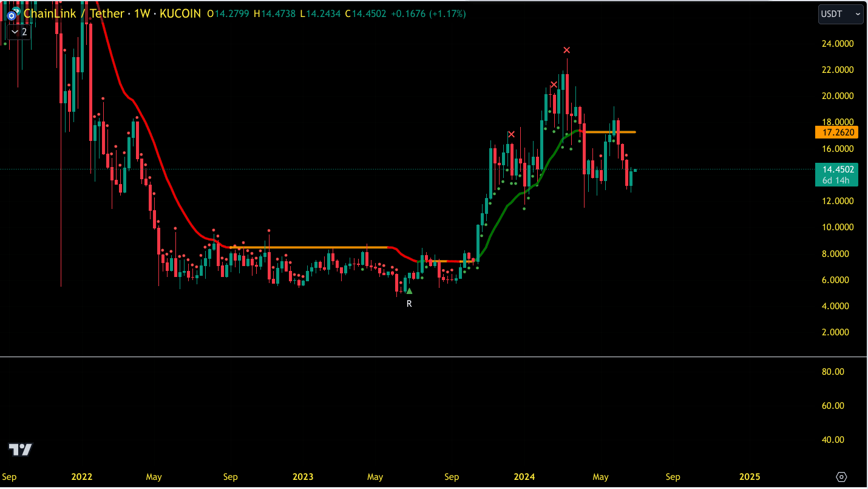This screenshot has height=489, width=868.
Task: Click the 6d 14h bar countdown
Action: pyautogui.click(x=837, y=180)
